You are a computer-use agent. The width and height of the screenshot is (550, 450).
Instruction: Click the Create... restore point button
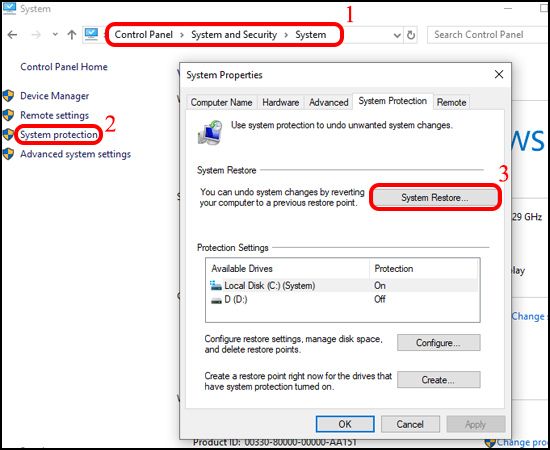point(438,380)
